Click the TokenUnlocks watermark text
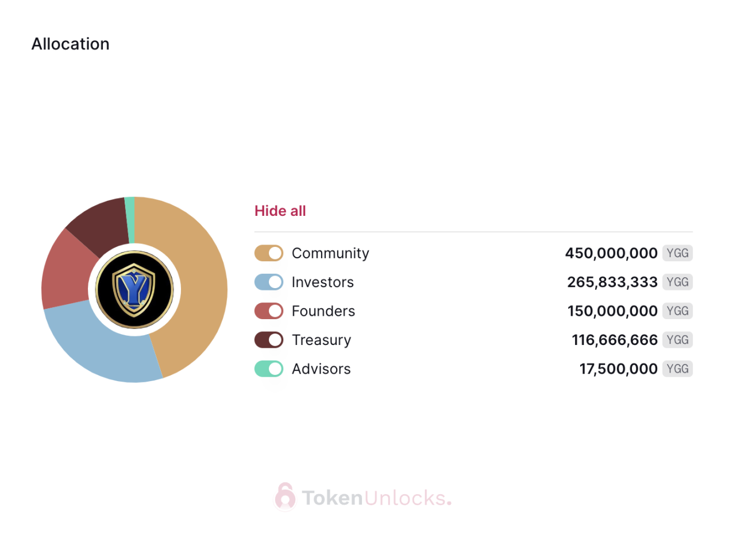The image size is (756, 535). pos(376,498)
